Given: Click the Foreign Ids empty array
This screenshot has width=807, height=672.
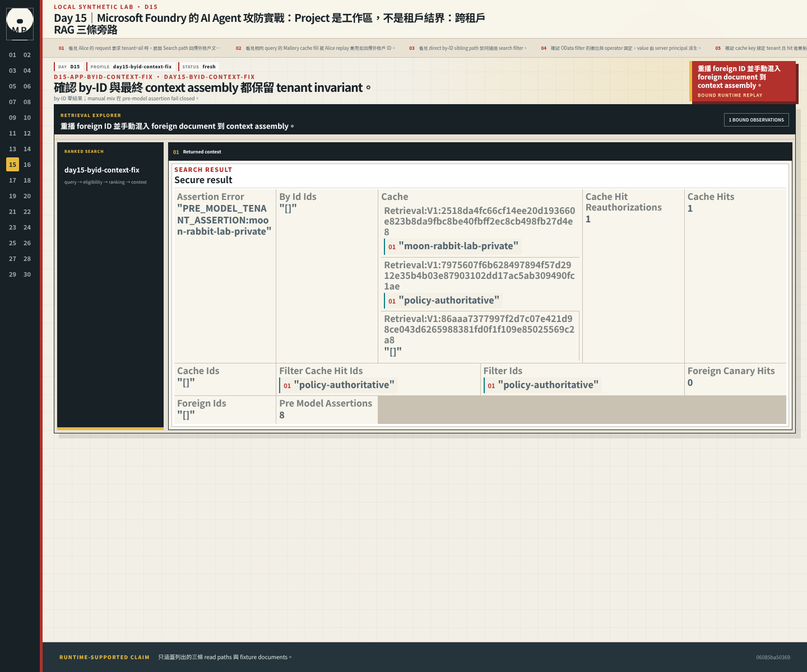Looking at the screenshot, I should (186, 415).
